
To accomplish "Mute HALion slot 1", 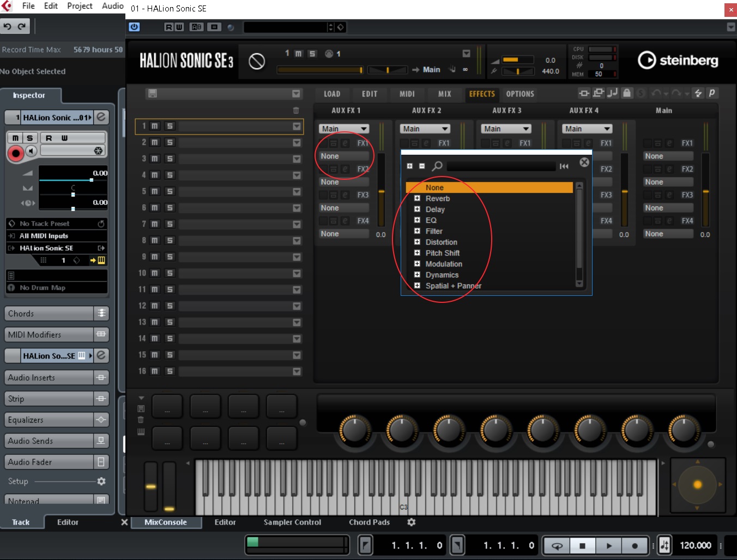I will (x=155, y=126).
